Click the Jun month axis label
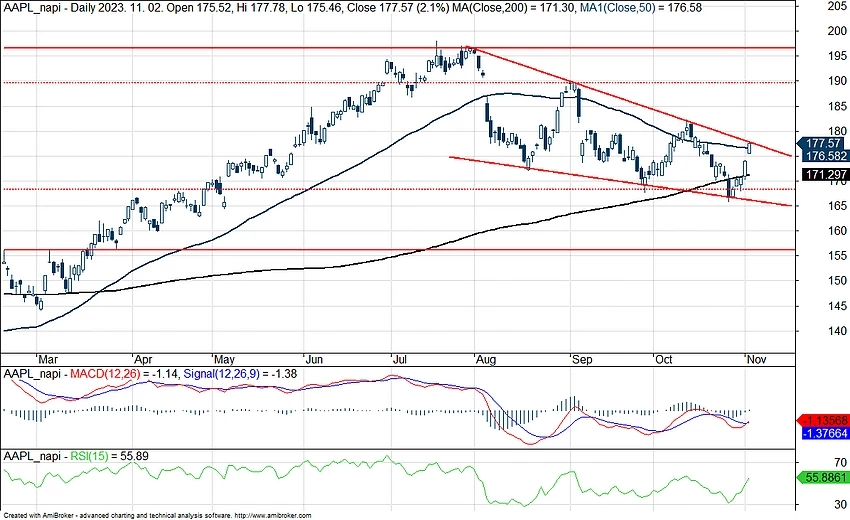Viewport: 850px width, 520px height. pyautogui.click(x=314, y=359)
